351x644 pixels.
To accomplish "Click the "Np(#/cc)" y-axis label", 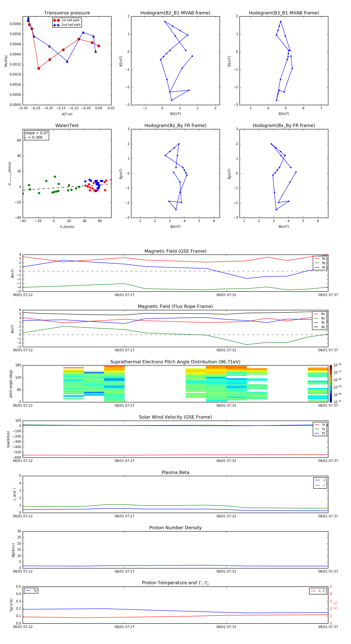I will pyautogui.click(x=13, y=550).
